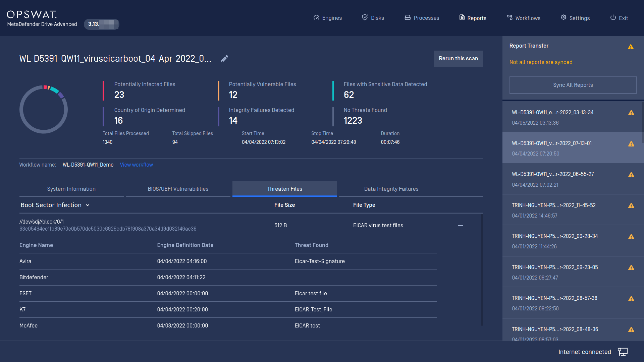Click the Engines gauge icon

pos(316,17)
